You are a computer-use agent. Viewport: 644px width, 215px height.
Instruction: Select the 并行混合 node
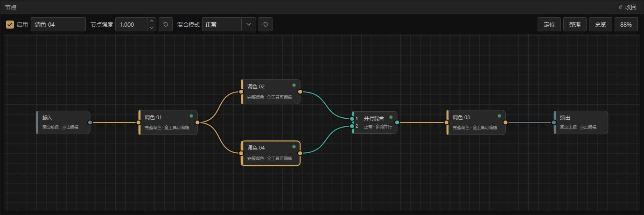pyautogui.click(x=375, y=122)
